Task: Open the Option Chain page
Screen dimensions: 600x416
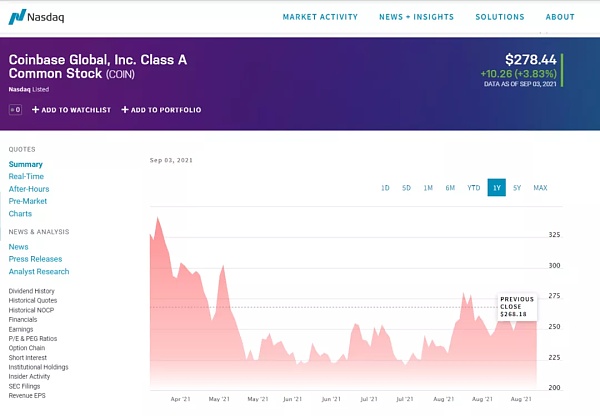Action: (x=27, y=348)
